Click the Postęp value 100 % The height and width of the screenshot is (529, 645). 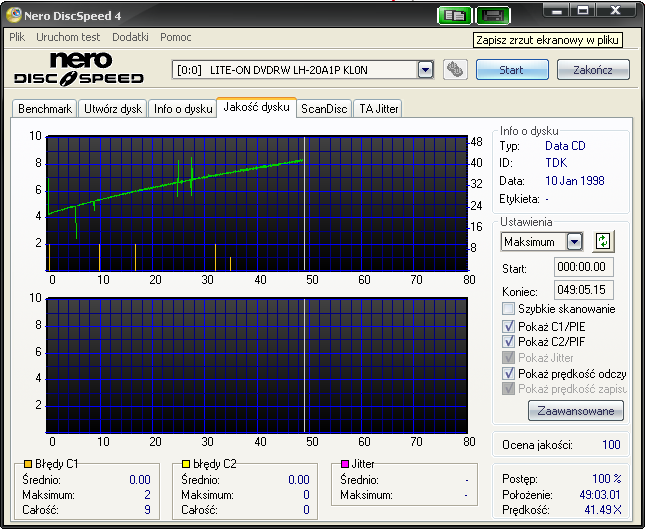(x=606, y=479)
